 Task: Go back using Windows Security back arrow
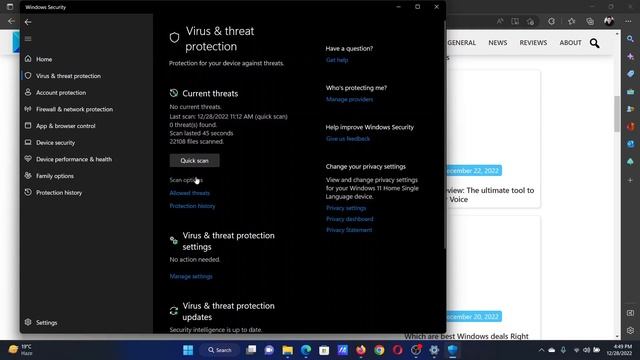pos(28,22)
